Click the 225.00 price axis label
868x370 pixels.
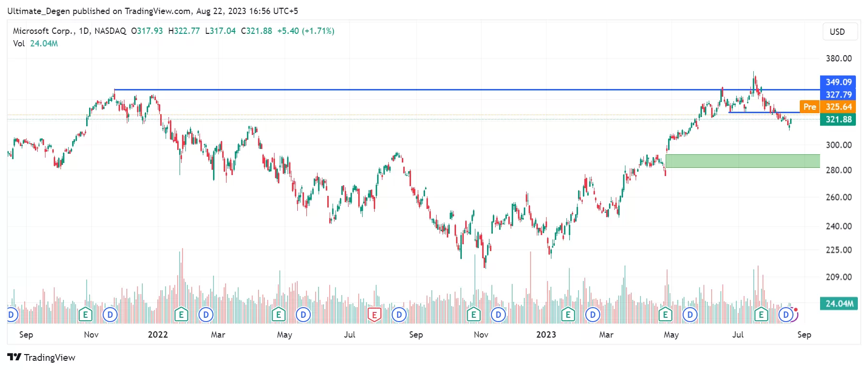point(839,250)
